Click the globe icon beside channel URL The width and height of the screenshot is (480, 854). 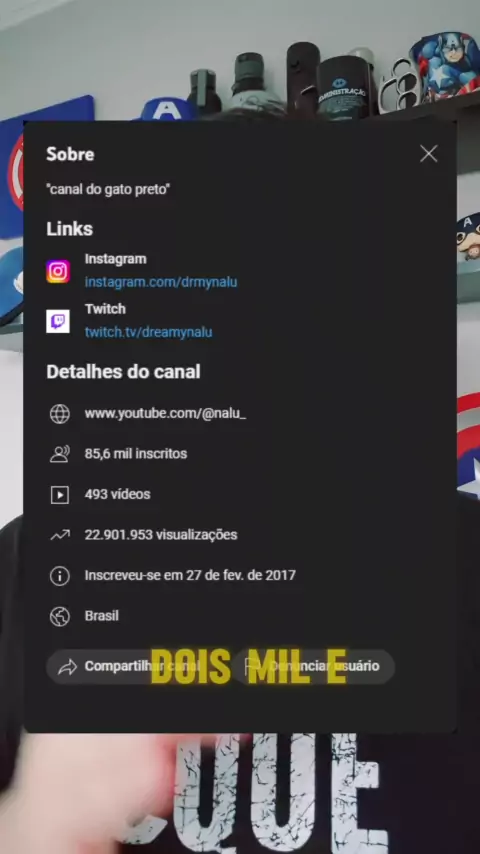(59, 414)
